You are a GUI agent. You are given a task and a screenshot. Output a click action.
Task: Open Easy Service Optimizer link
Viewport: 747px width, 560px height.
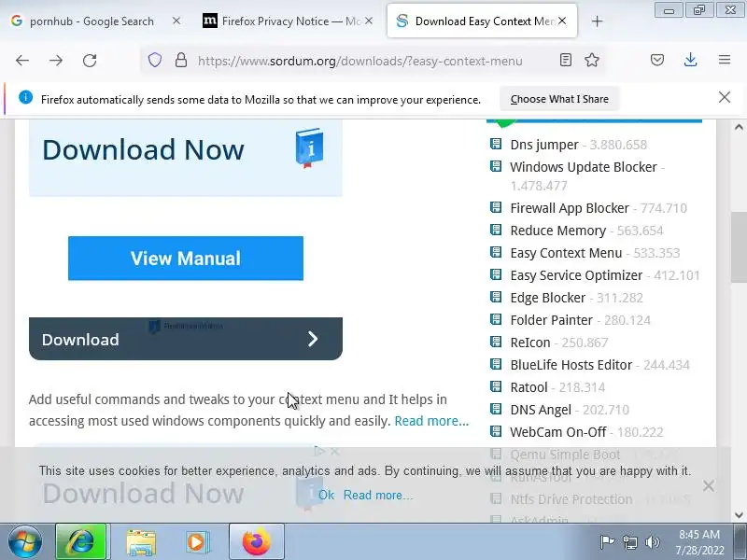coord(576,275)
